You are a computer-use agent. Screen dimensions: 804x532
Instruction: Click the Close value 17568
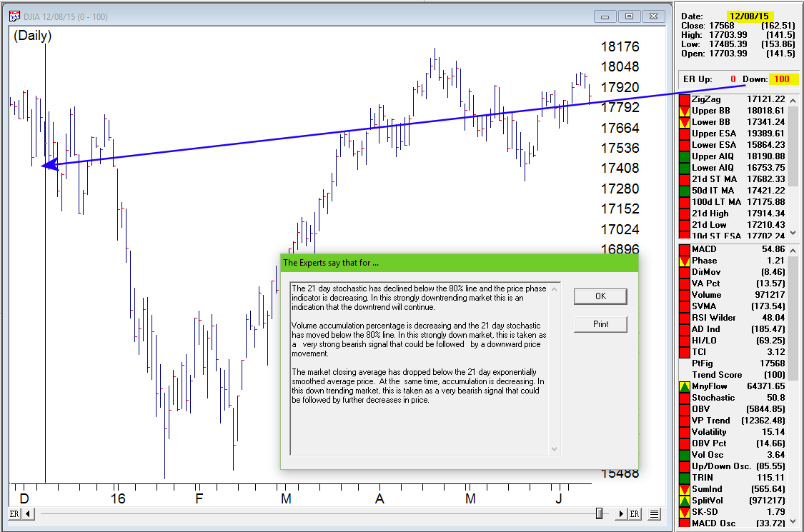[x=721, y=26]
